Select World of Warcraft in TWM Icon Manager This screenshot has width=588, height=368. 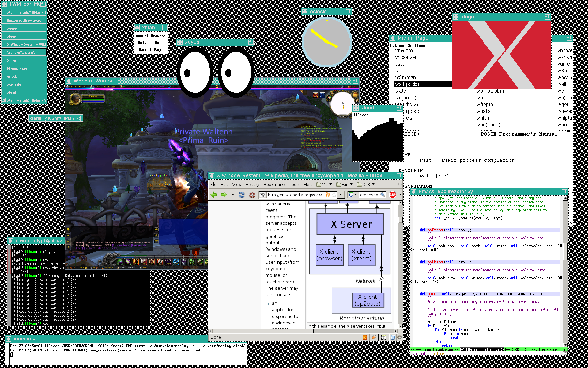(x=24, y=52)
